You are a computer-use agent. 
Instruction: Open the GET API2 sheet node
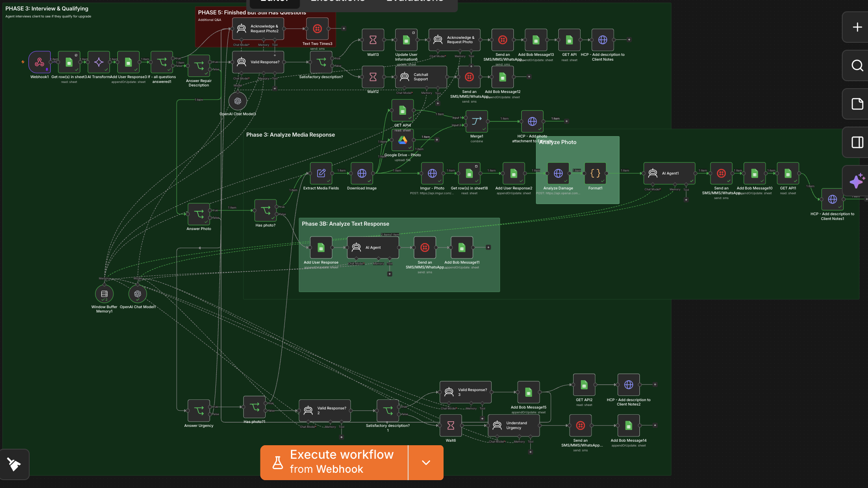[x=584, y=385]
